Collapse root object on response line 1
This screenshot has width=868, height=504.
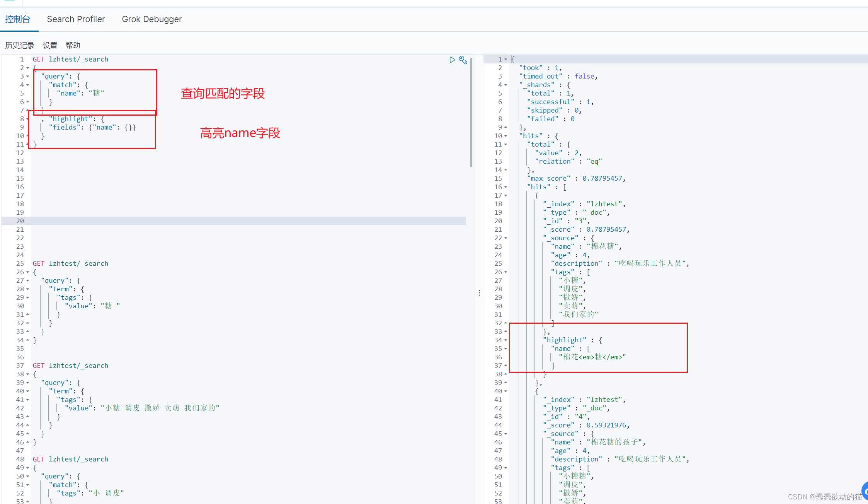505,59
